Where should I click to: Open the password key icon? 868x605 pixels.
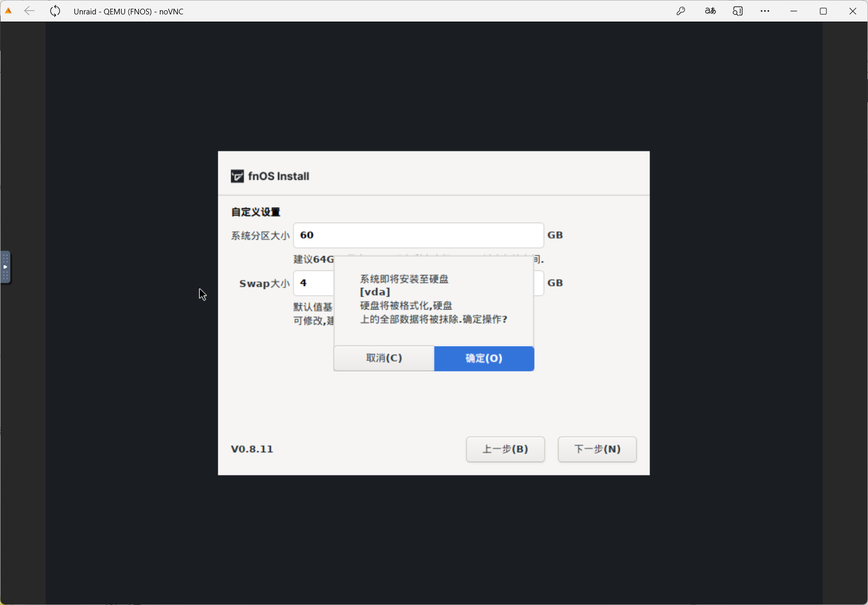click(681, 11)
